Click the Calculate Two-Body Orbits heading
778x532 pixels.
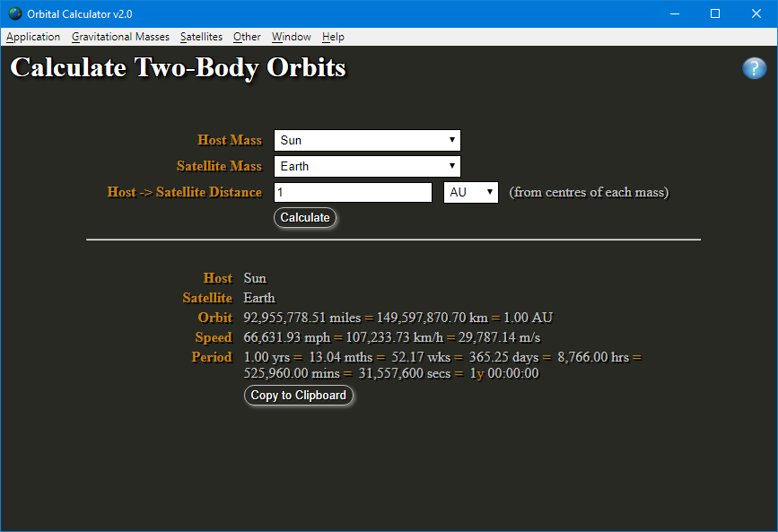179,67
